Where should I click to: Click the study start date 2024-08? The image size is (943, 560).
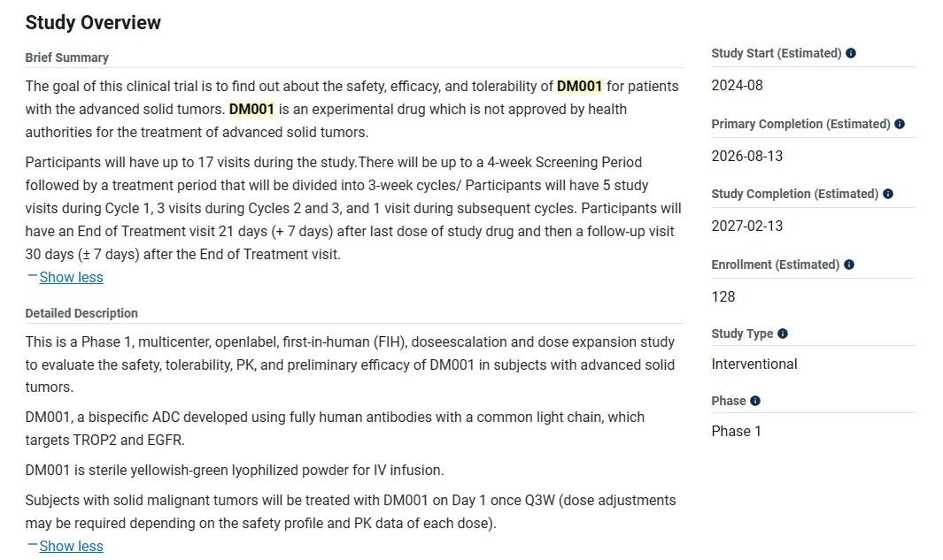point(737,86)
